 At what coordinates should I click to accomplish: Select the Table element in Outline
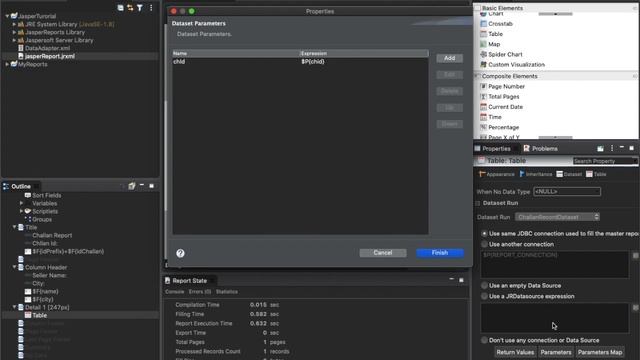pos(40,315)
